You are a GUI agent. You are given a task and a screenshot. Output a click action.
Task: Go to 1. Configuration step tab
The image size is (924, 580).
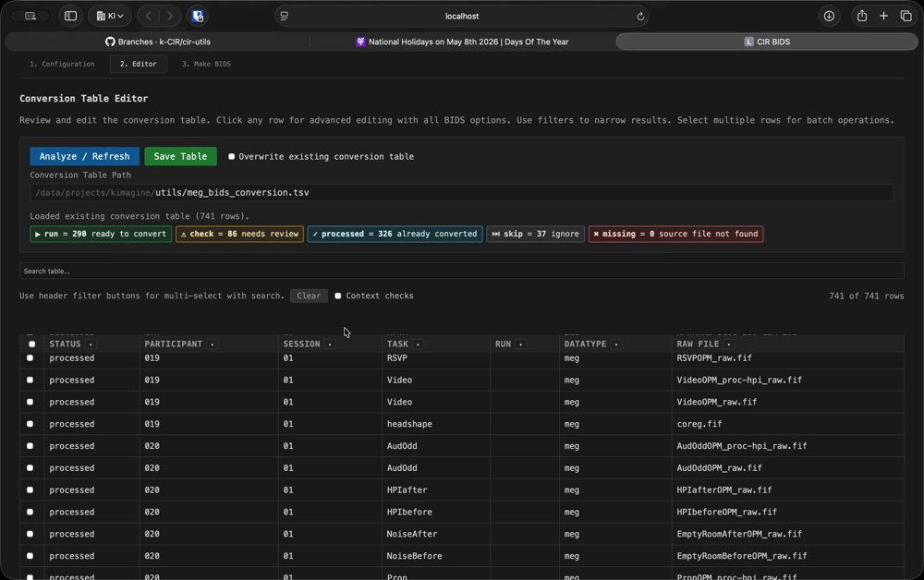tap(63, 64)
